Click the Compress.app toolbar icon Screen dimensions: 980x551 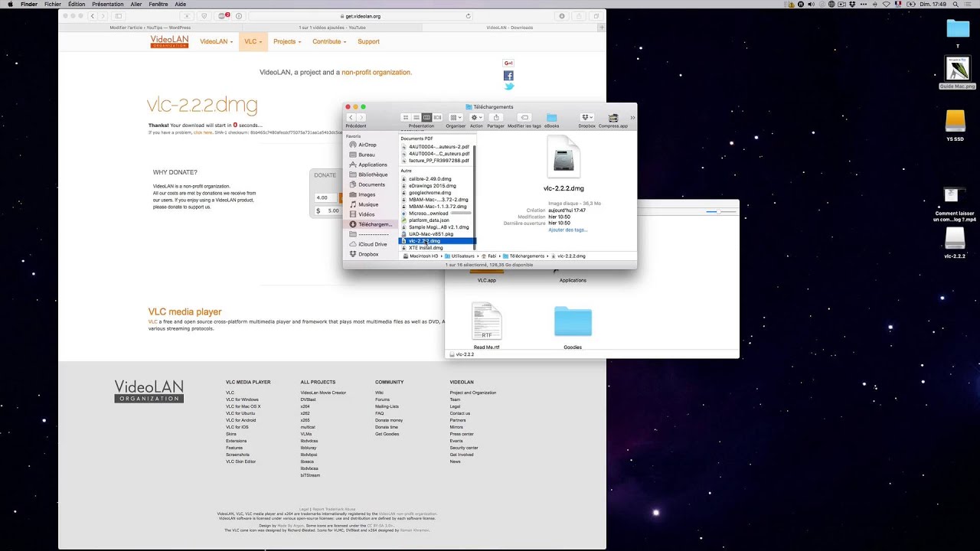613,117
